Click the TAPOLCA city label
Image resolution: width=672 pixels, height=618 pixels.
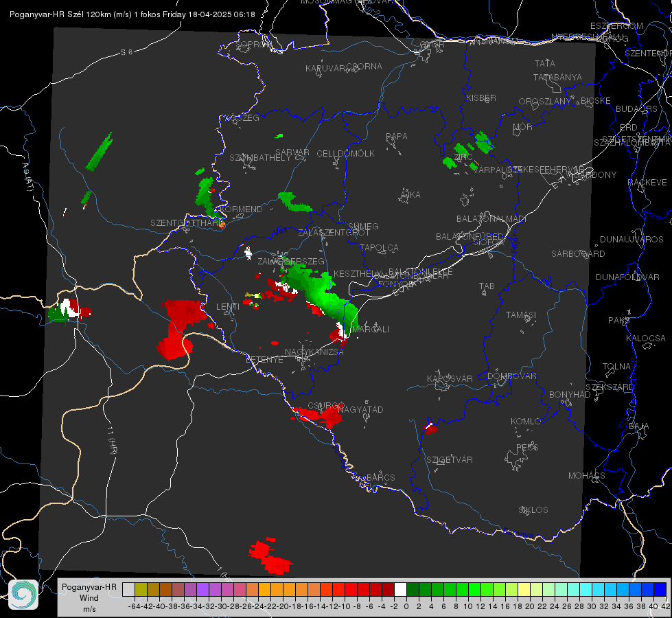click(x=380, y=248)
